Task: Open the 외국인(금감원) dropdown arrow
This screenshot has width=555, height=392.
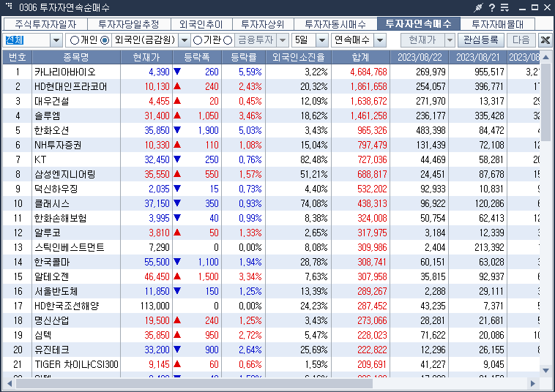Action: pos(184,40)
